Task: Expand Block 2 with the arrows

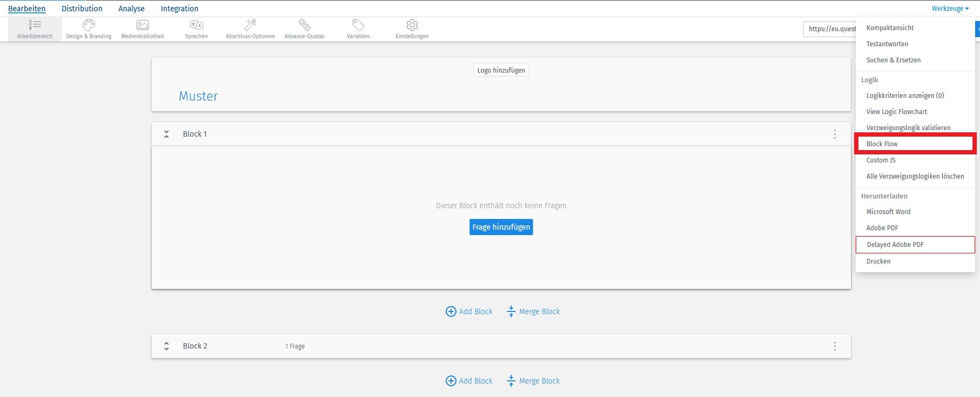Action: pos(167,346)
